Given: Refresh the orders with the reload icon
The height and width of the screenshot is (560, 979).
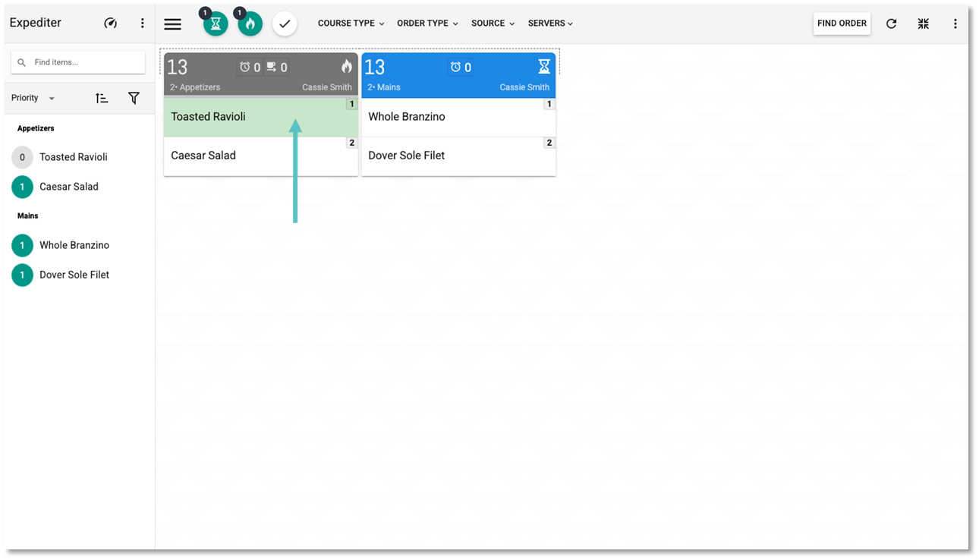Looking at the screenshot, I should (x=892, y=24).
